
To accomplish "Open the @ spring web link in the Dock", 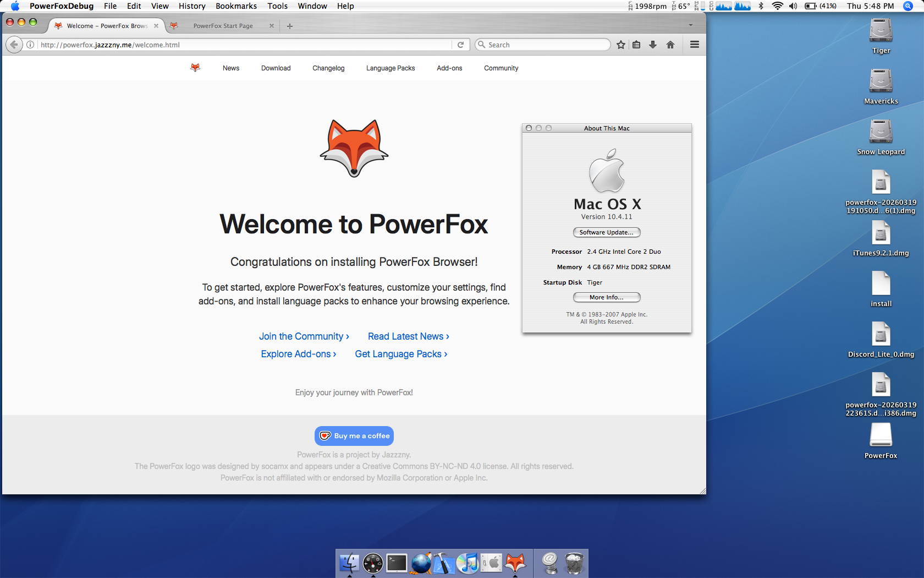I will pyautogui.click(x=549, y=563).
